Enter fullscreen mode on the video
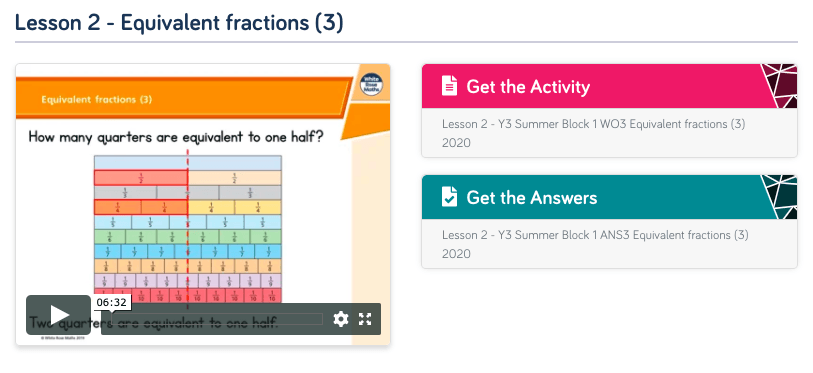 tap(365, 319)
